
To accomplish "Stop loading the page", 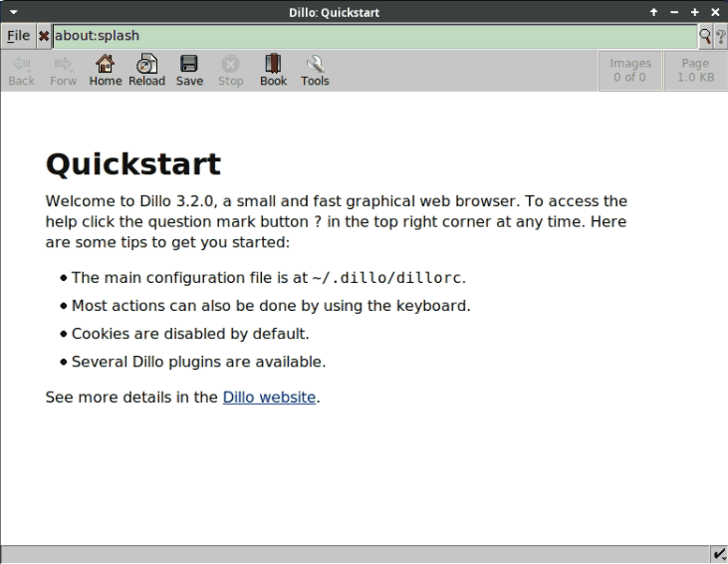I will [x=231, y=71].
